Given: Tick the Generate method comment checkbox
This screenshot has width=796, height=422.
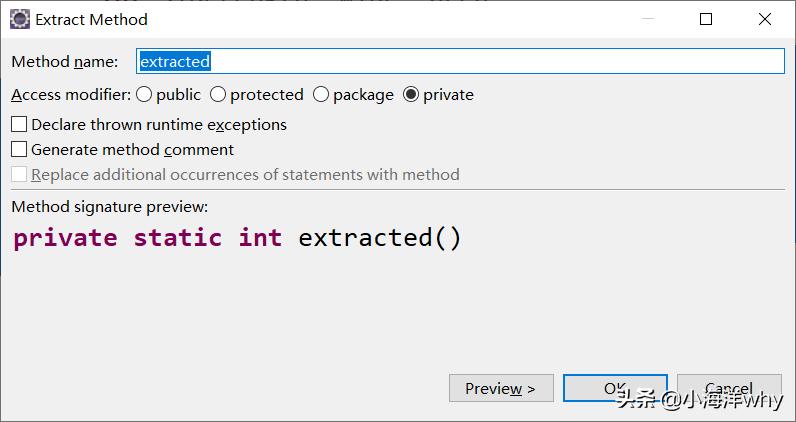Looking at the screenshot, I should [x=19, y=150].
